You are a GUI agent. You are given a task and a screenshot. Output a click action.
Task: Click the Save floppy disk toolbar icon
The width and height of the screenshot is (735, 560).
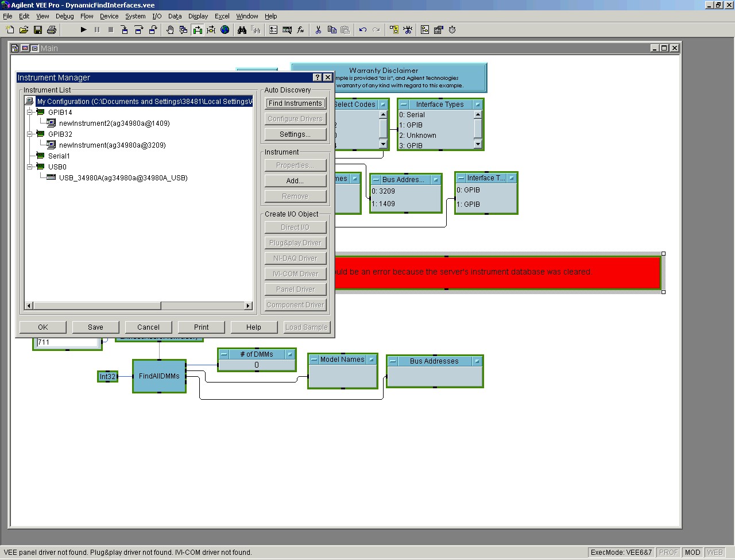tap(38, 30)
